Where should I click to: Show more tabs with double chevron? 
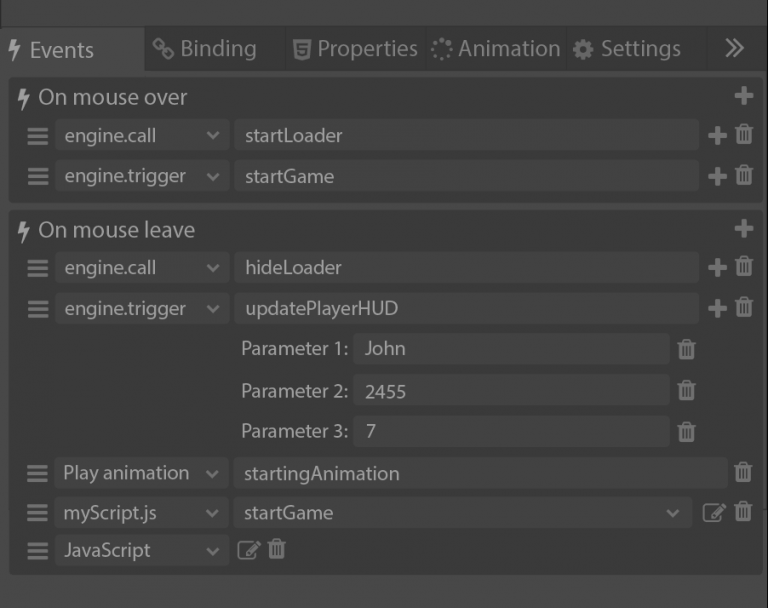click(734, 48)
